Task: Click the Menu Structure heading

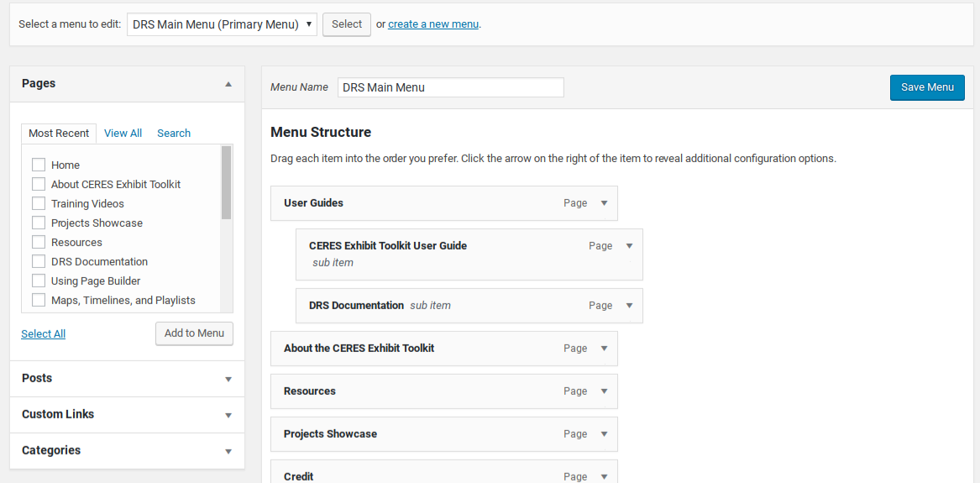Action: 321,133
